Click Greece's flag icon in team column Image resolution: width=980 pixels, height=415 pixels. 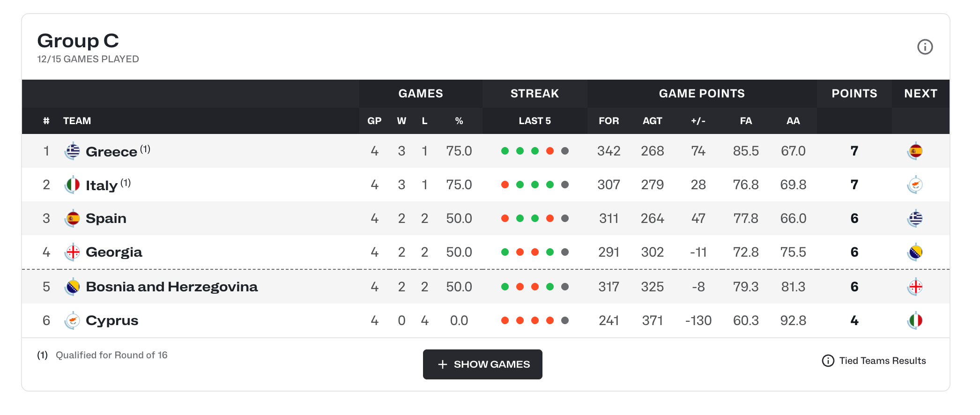coord(73,151)
